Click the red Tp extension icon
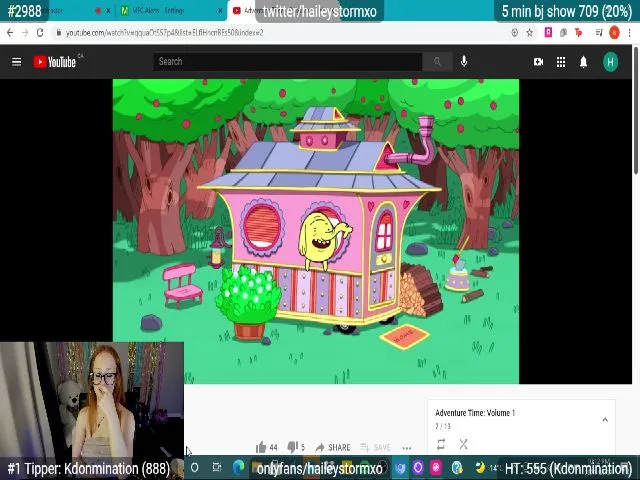The image size is (640, 480). [x=578, y=32]
